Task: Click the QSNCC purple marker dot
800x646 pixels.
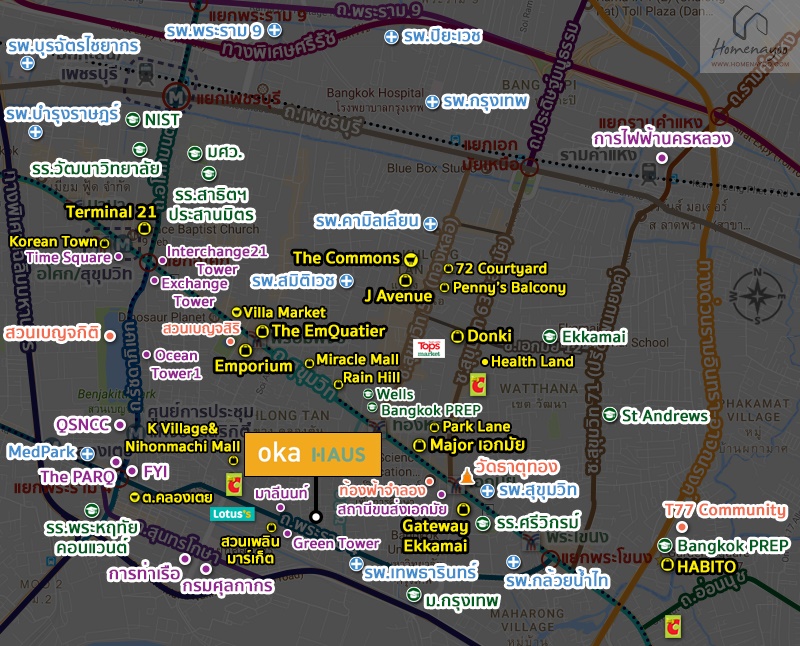Action: [120, 425]
